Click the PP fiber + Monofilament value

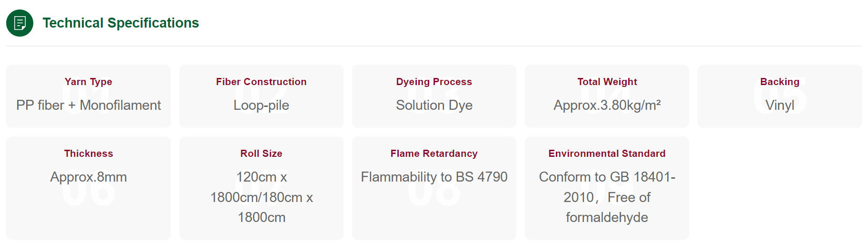(89, 105)
